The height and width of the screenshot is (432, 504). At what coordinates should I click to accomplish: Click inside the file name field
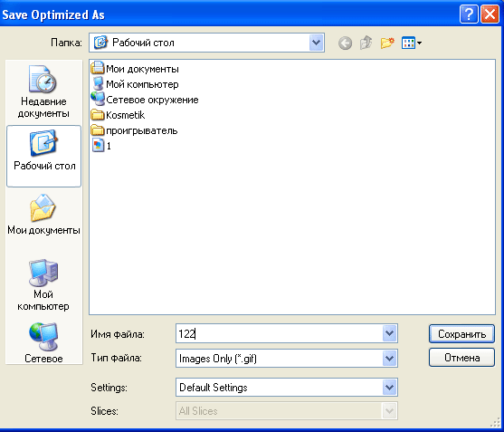click(279, 333)
